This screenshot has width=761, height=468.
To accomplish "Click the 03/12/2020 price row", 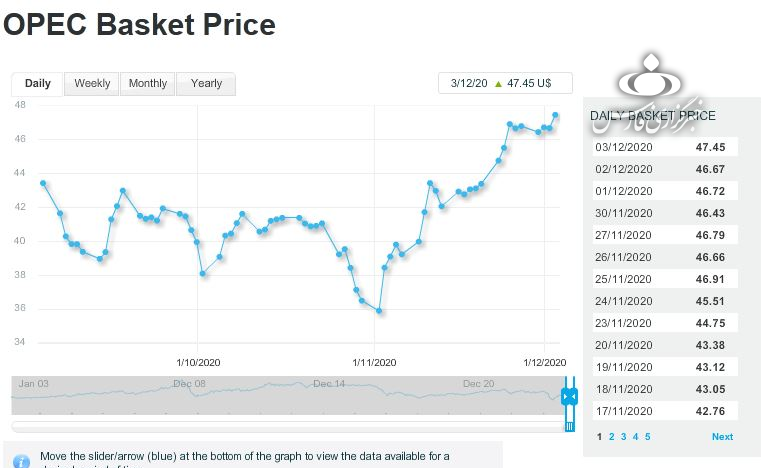I will 664,147.
